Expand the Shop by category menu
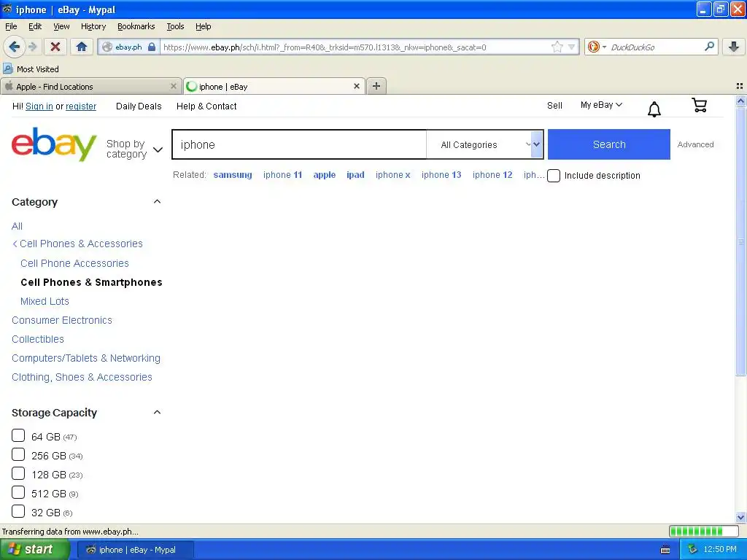 tap(134, 149)
